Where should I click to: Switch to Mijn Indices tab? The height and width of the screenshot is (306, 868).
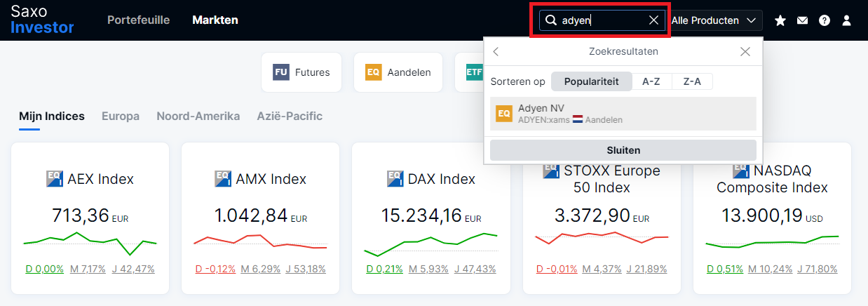point(52,117)
